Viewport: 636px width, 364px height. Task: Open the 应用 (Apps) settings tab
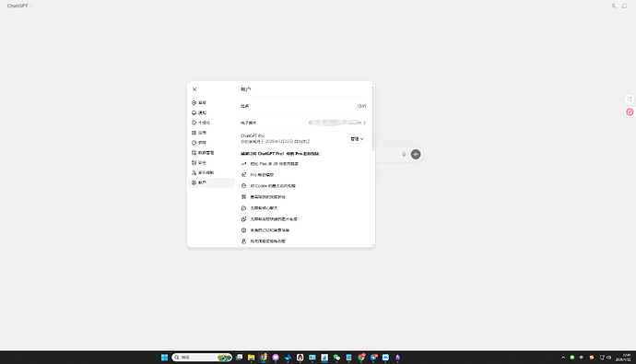click(x=212, y=133)
